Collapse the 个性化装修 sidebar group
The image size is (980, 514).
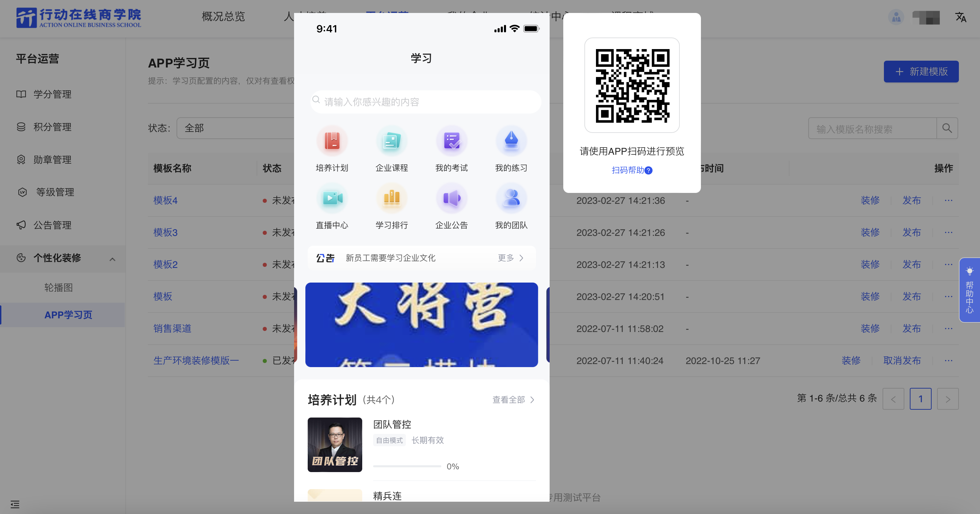pos(112,259)
